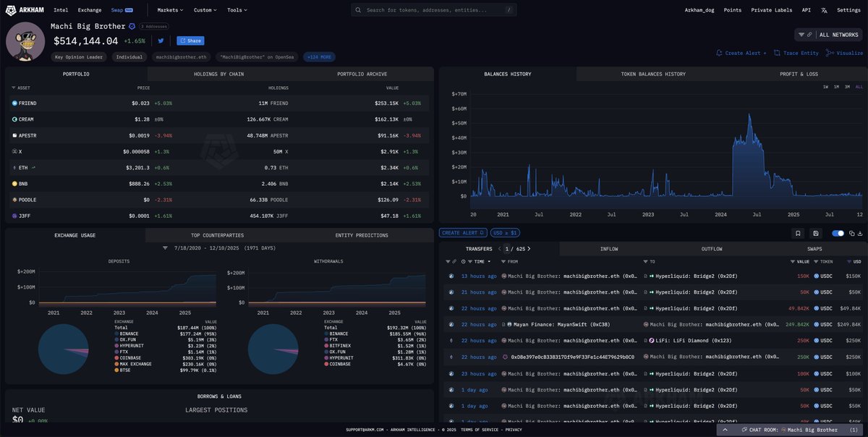Image resolution: width=868 pixels, height=437 pixels.
Task: Focus the token and address search field
Action: coord(434,10)
